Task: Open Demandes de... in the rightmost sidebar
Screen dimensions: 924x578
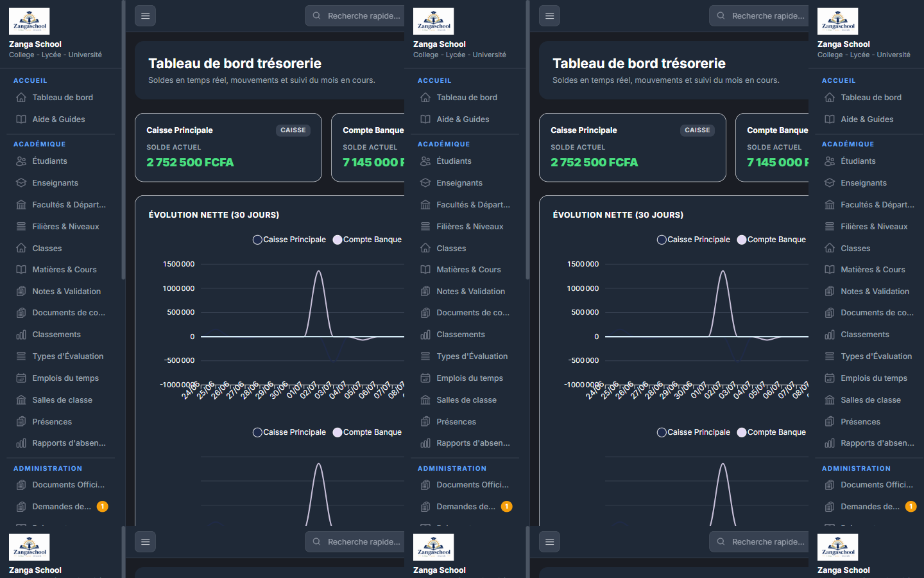Action: 869,507
